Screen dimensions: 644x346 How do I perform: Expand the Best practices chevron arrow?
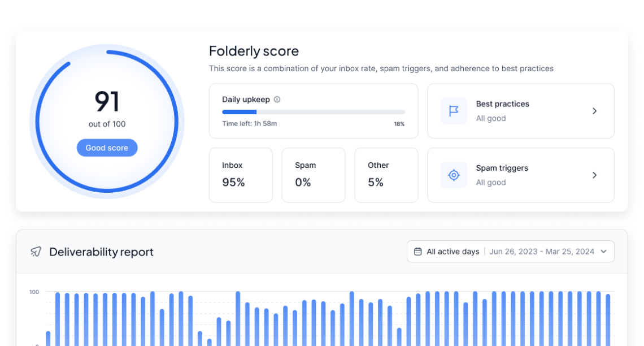pos(594,111)
